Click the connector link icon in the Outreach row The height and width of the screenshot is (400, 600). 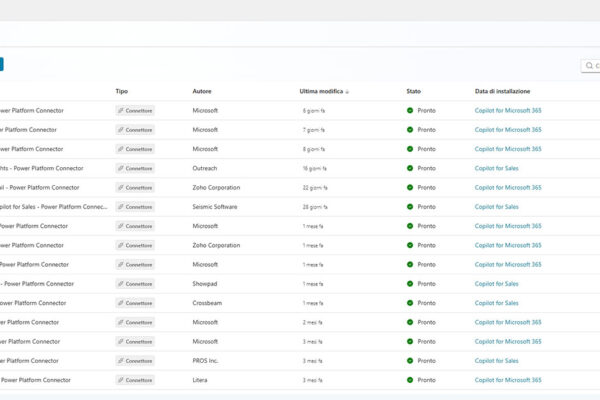121,168
